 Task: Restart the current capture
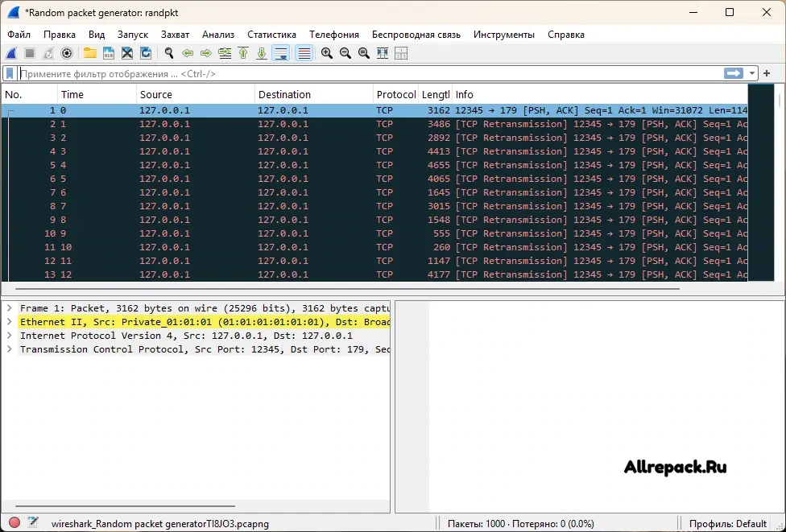coord(48,53)
